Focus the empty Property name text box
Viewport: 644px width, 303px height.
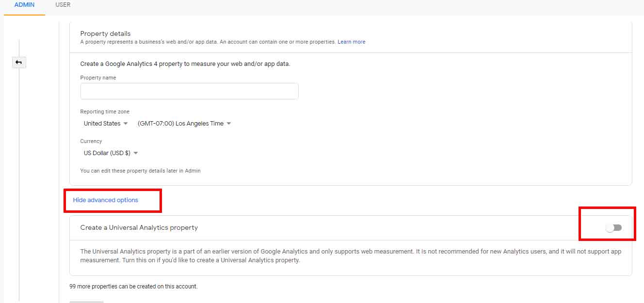189,91
